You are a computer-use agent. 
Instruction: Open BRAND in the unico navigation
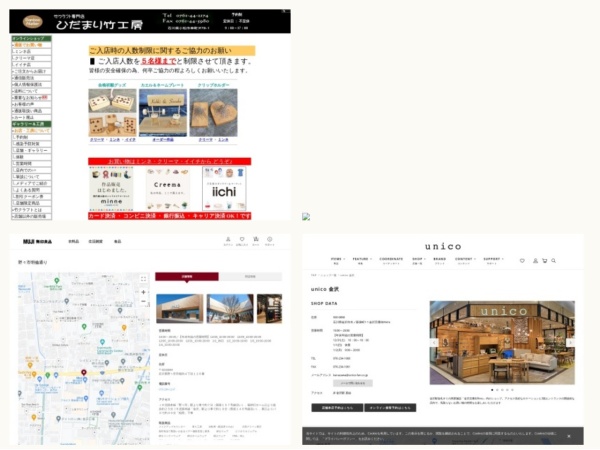(440, 261)
